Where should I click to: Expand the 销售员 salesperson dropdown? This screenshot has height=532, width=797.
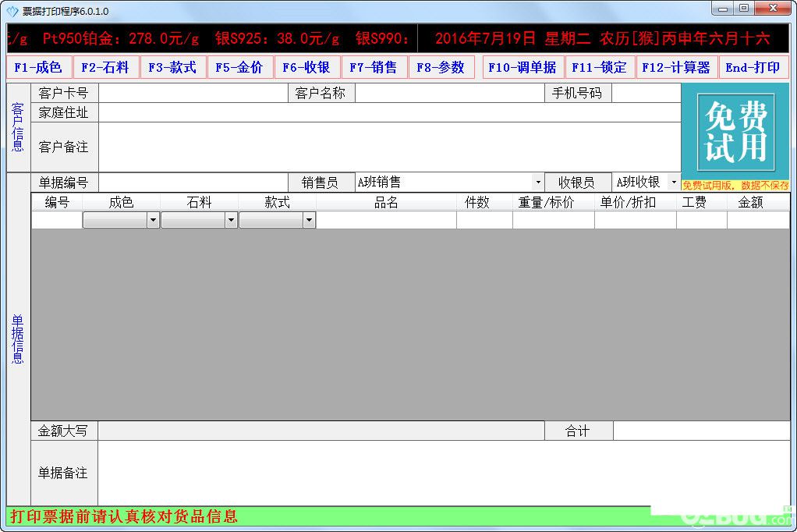pyautogui.click(x=538, y=182)
